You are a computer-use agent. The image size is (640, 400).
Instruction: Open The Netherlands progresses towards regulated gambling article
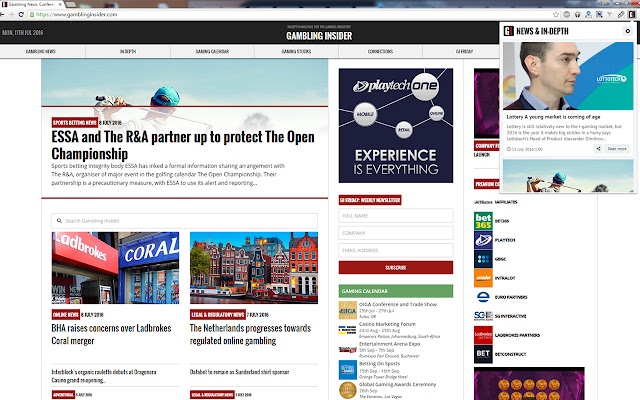(x=250, y=334)
